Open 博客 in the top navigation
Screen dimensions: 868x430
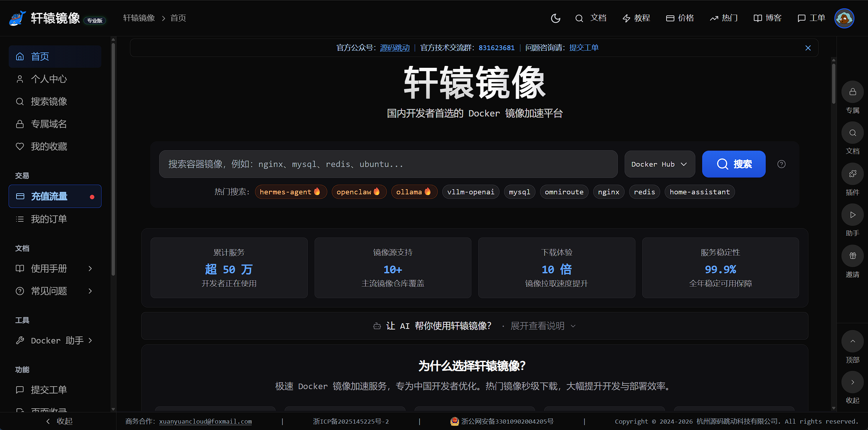coord(768,18)
